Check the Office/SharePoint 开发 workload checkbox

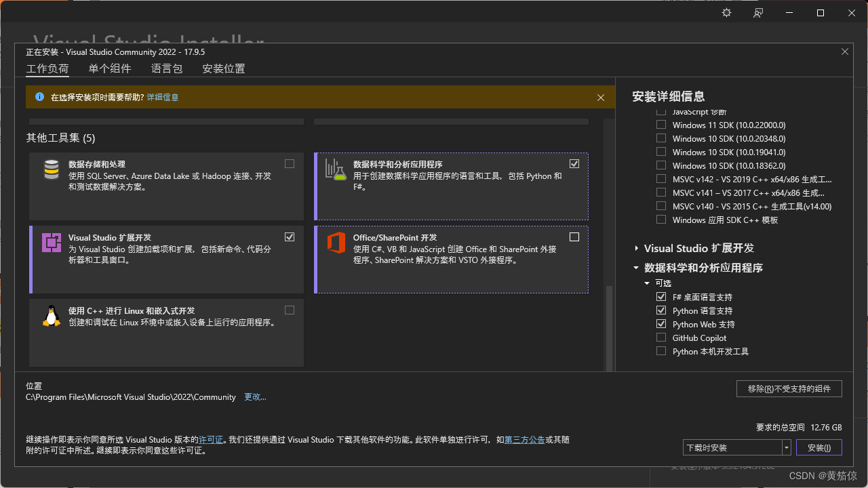coord(574,237)
